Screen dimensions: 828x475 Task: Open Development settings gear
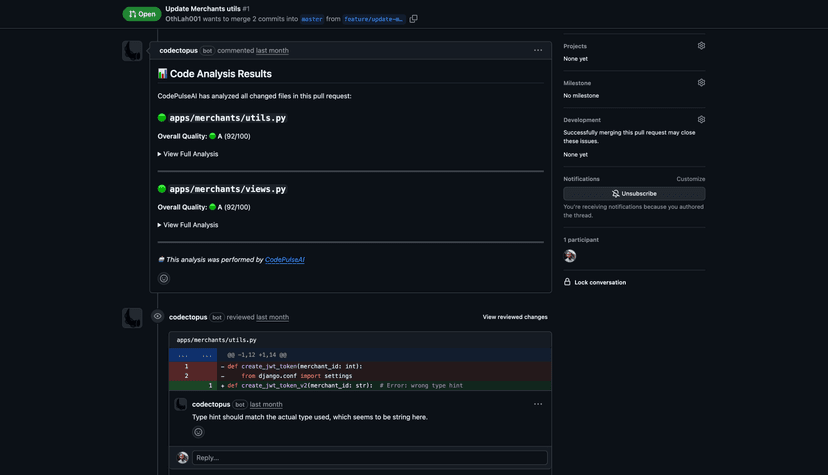pyautogui.click(x=701, y=120)
